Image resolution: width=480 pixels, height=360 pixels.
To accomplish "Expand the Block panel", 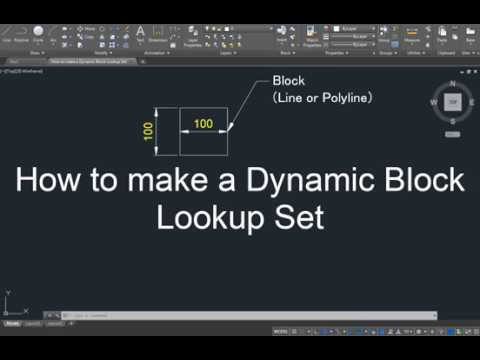I will (287, 53).
